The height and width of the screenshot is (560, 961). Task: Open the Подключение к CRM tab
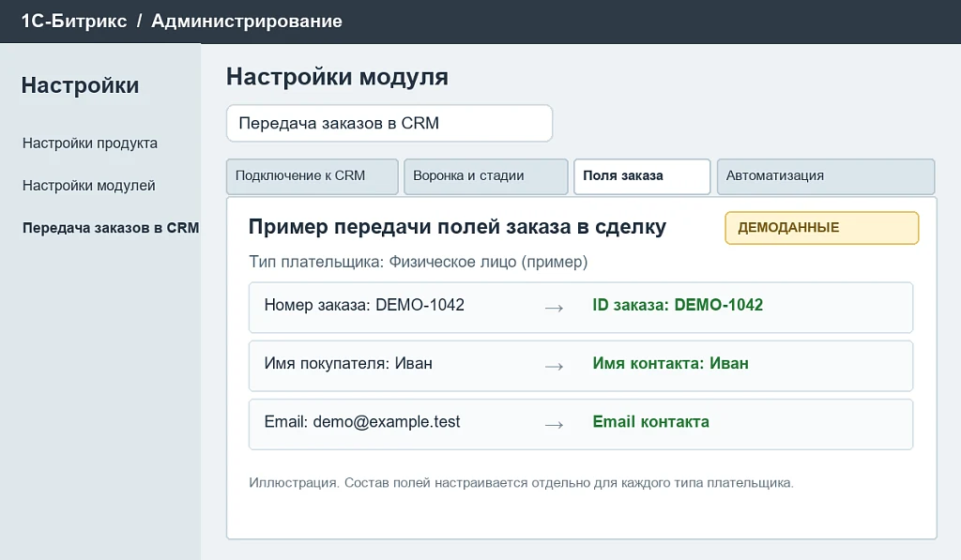point(312,176)
